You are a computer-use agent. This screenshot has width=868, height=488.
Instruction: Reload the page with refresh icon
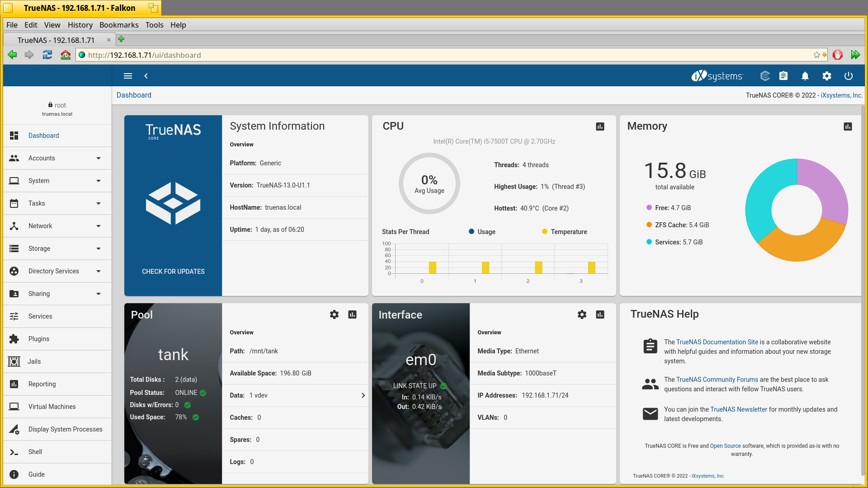tap(47, 55)
